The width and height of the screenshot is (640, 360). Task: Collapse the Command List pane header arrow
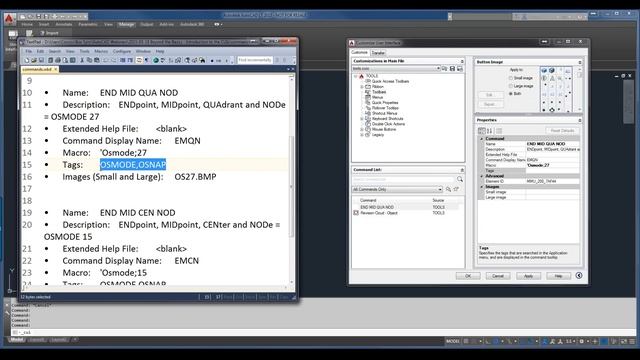coord(462,170)
